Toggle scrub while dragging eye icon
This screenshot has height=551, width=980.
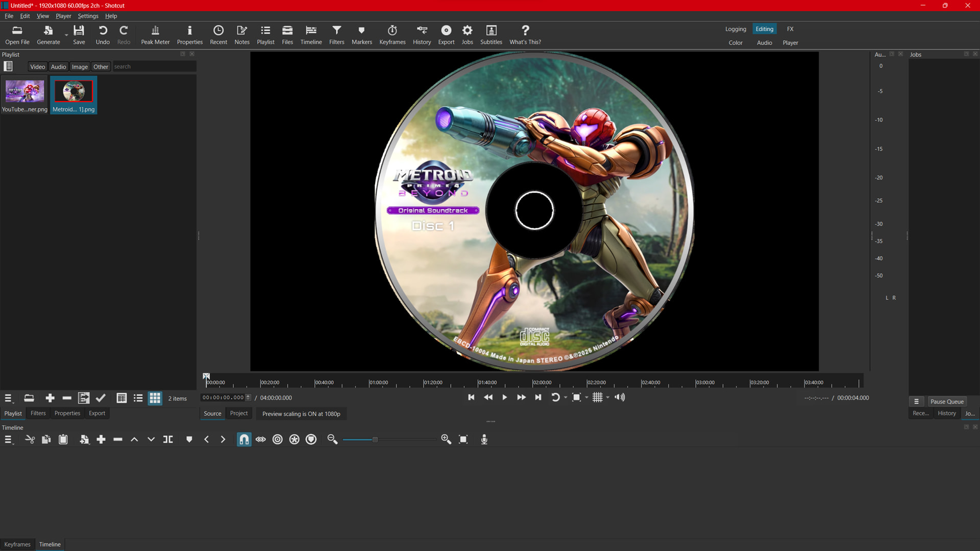[x=261, y=439]
